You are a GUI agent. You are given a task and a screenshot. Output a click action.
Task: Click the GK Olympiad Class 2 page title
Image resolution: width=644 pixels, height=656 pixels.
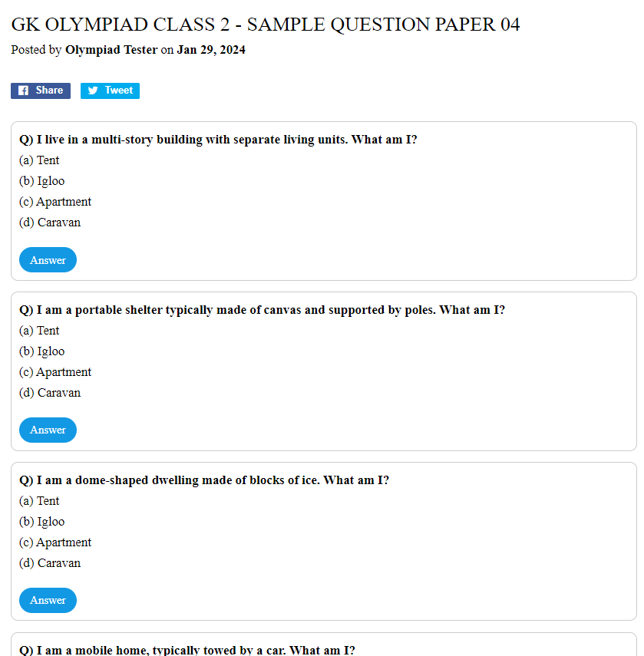tap(266, 25)
